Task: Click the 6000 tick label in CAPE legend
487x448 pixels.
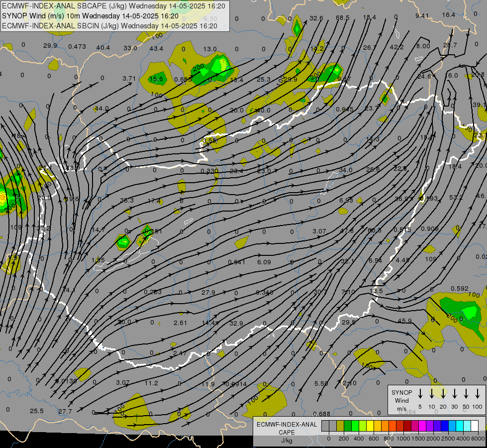Action: (479, 439)
